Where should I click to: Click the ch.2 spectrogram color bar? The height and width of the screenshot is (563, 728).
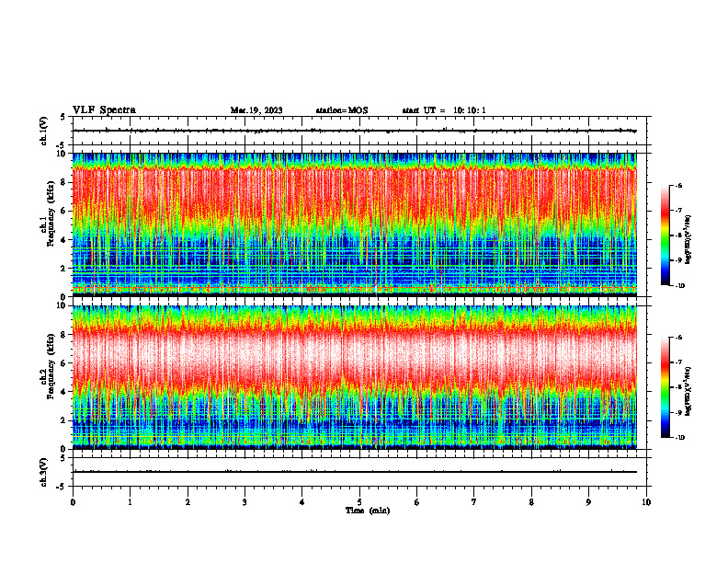pos(665,387)
